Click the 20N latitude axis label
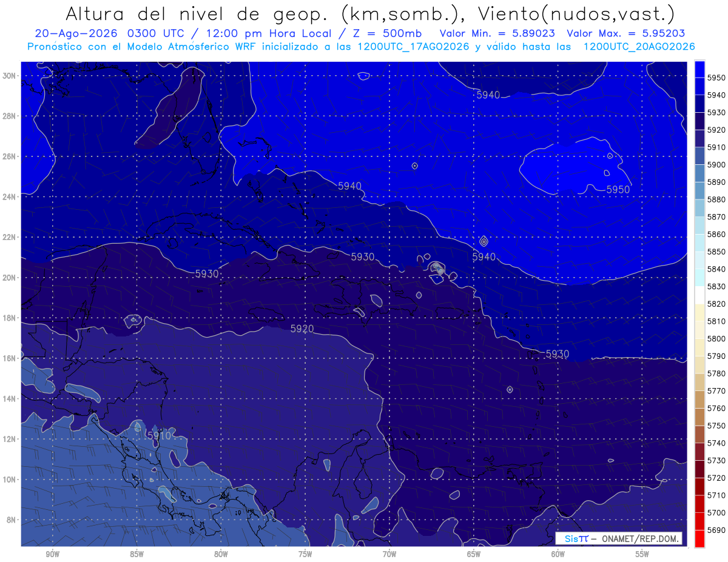This screenshot has width=728, height=562. click(x=8, y=278)
